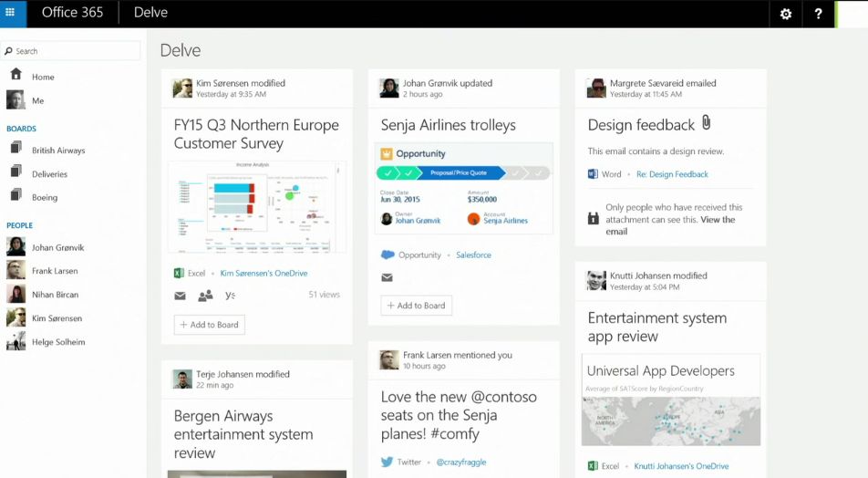Click the Excel icon on Customer Survey card
This screenshot has width=868, height=478.
click(179, 273)
